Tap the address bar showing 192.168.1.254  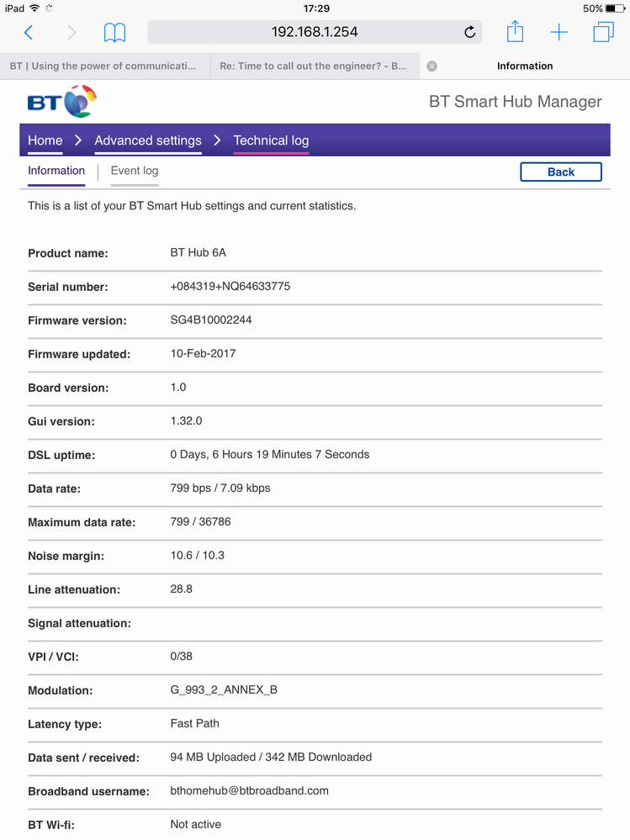[x=315, y=32]
